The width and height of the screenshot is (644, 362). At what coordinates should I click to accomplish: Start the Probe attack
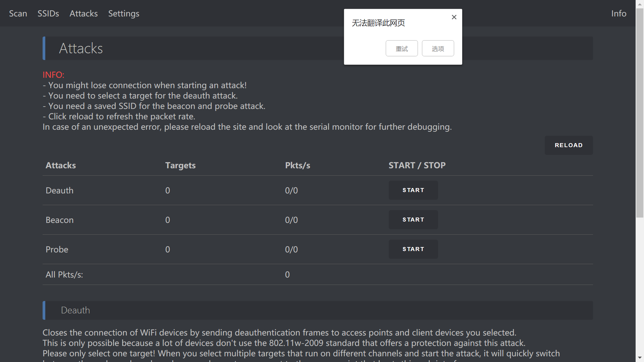[413, 249]
